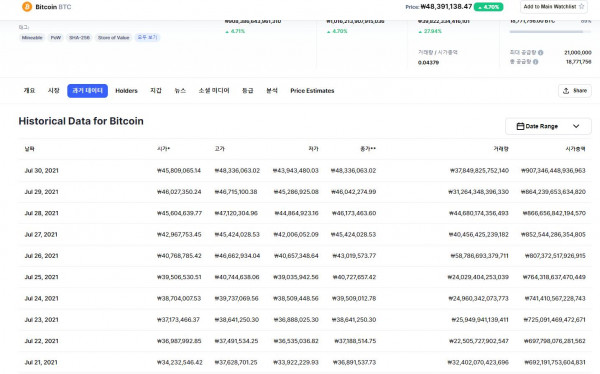Click the Jul 22, 2021 date cell
This screenshot has height=374, width=600.
[41, 341]
